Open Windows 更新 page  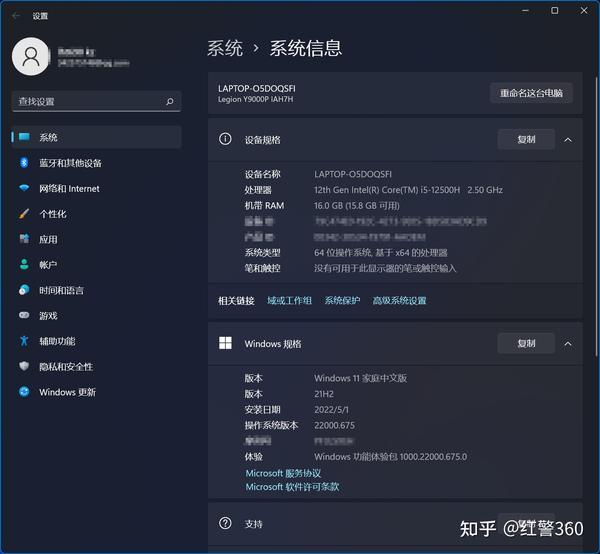(96, 392)
